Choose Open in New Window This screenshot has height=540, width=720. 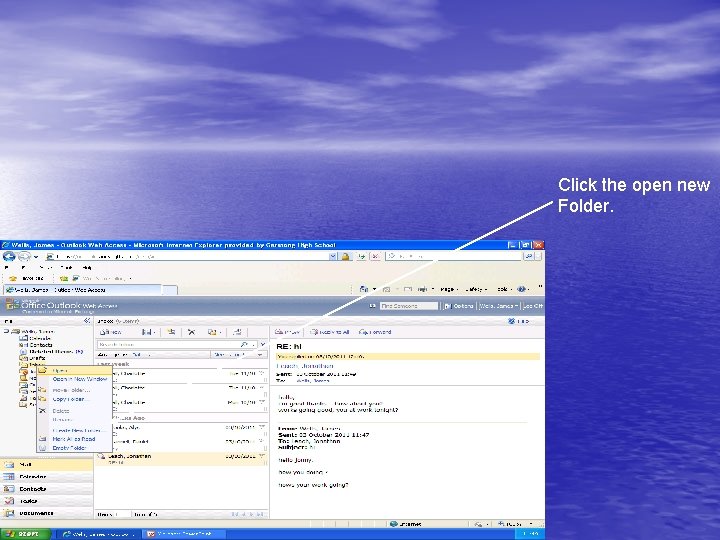(74, 379)
